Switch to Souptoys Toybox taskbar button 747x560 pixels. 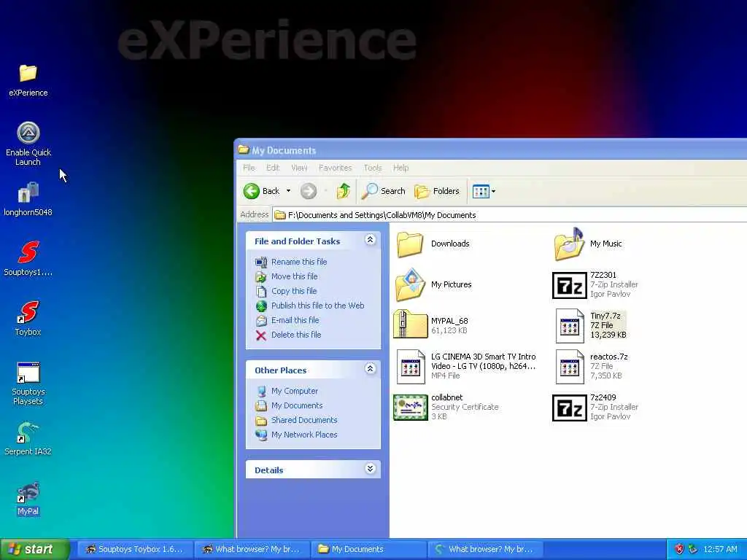135,549
